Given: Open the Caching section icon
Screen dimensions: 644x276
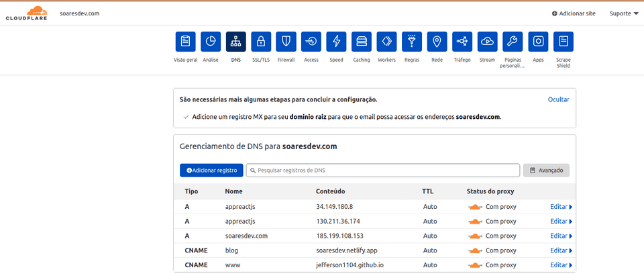Looking at the screenshot, I should pyautogui.click(x=362, y=42).
